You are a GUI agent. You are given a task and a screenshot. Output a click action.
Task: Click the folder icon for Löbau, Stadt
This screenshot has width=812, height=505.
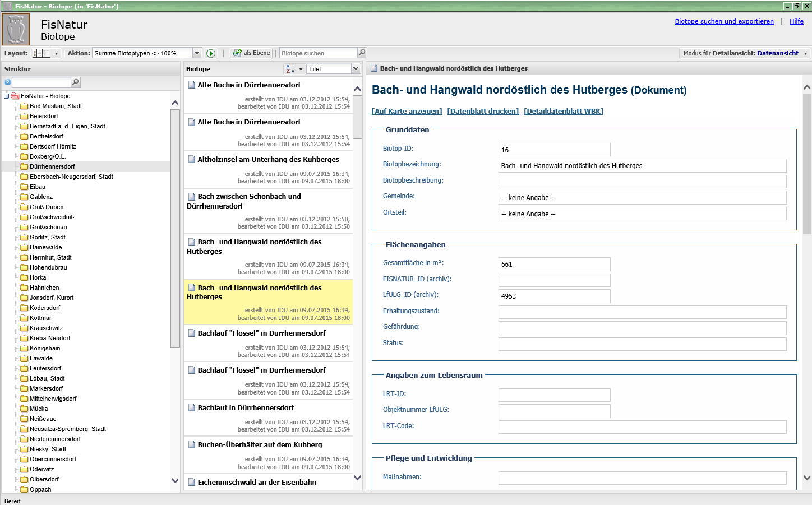[x=24, y=378]
